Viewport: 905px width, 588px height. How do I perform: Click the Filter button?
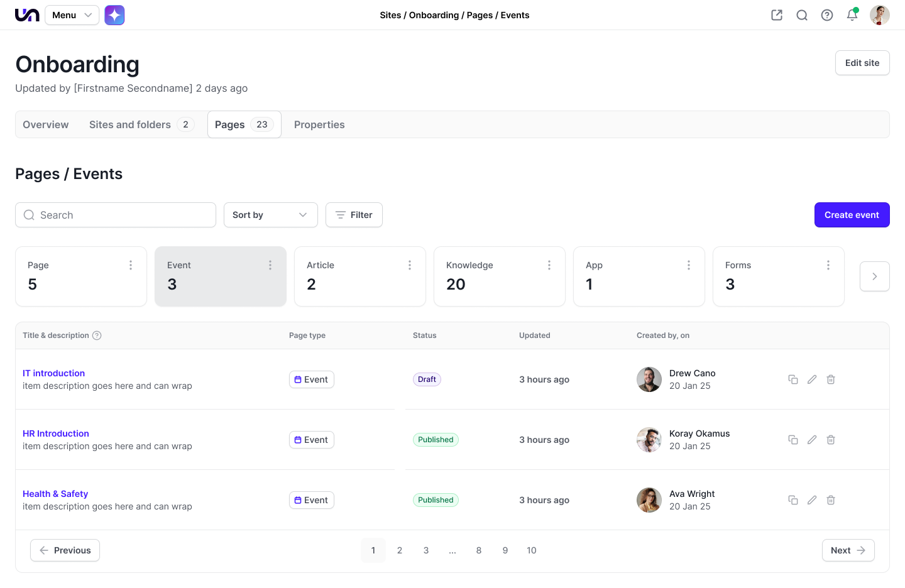pyautogui.click(x=354, y=215)
